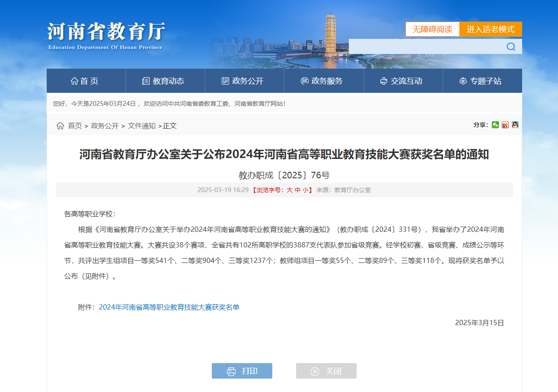Set font size to small (小)
The image size is (558, 392).
[305, 190]
